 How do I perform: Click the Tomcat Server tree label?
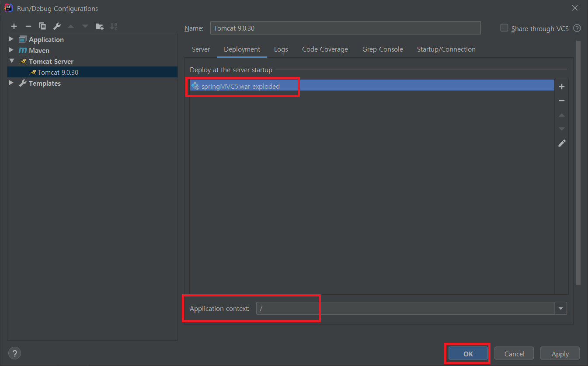(51, 61)
